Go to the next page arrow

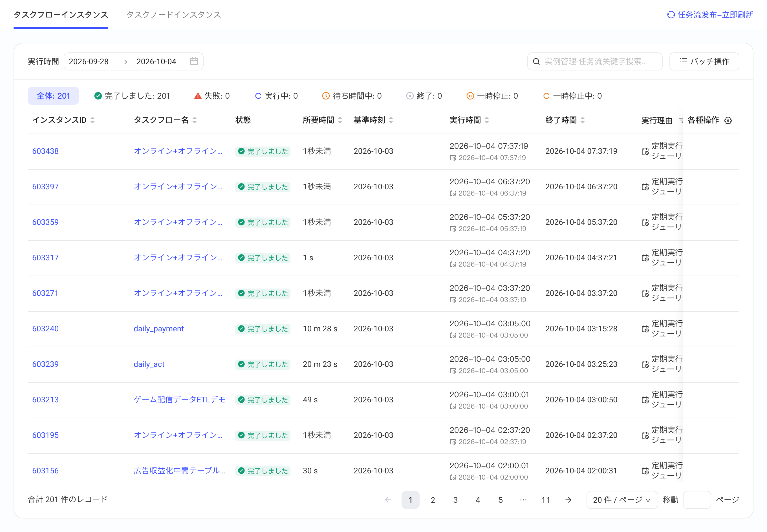point(568,500)
